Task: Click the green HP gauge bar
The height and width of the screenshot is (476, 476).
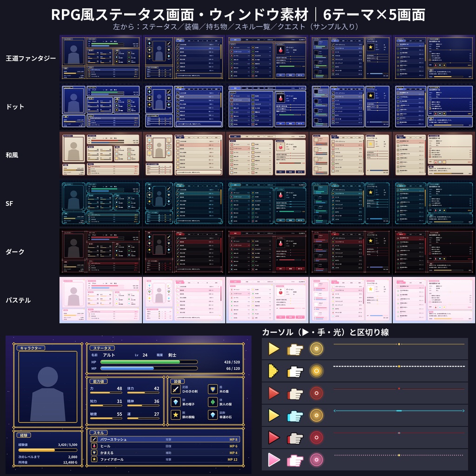Action: tap(149, 362)
